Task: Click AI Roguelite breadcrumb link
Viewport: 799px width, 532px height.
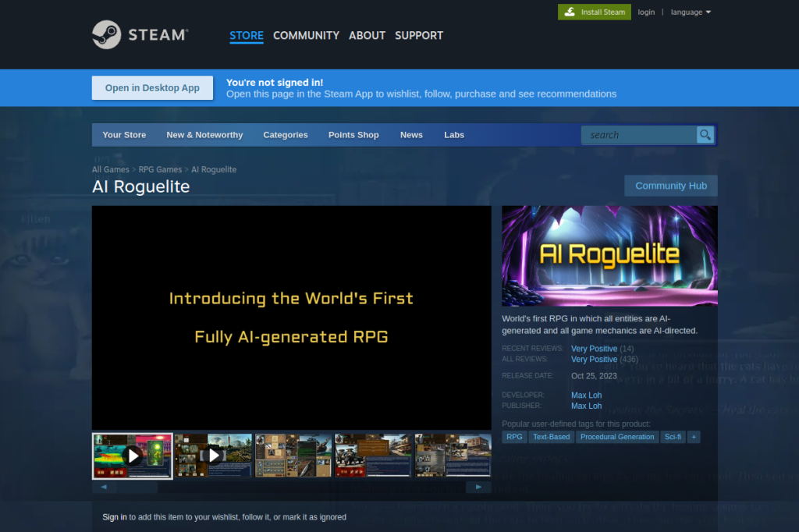Action: click(x=214, y=170)
